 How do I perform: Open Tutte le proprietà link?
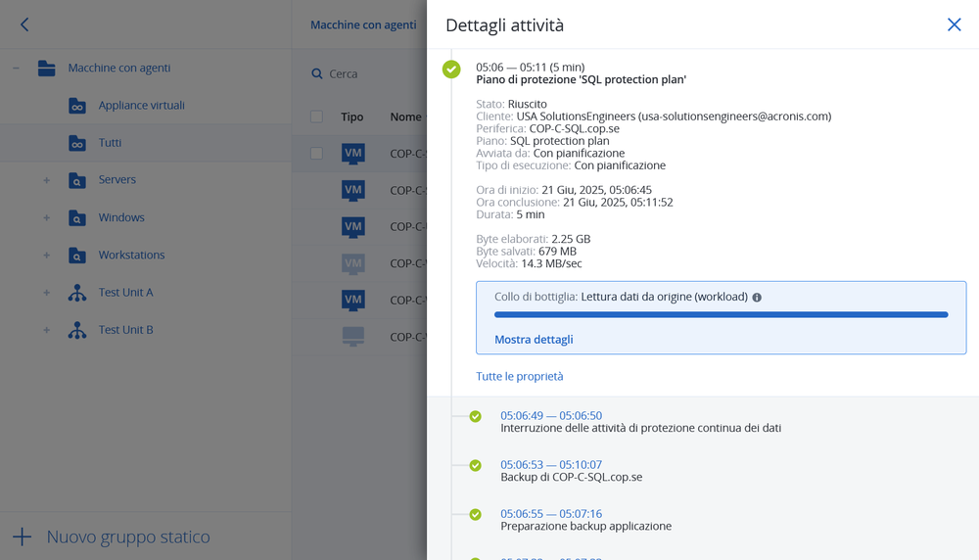pos(519,376)
